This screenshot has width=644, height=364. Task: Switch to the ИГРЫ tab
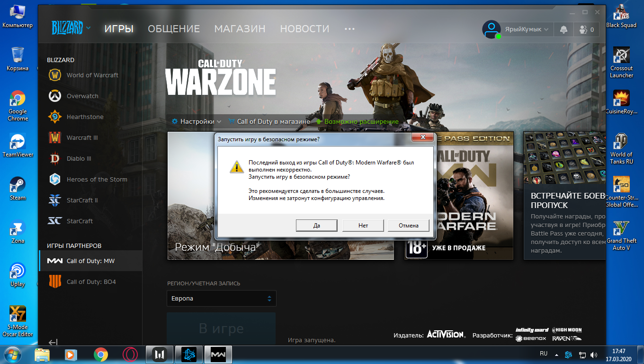[x=119, y=29]
